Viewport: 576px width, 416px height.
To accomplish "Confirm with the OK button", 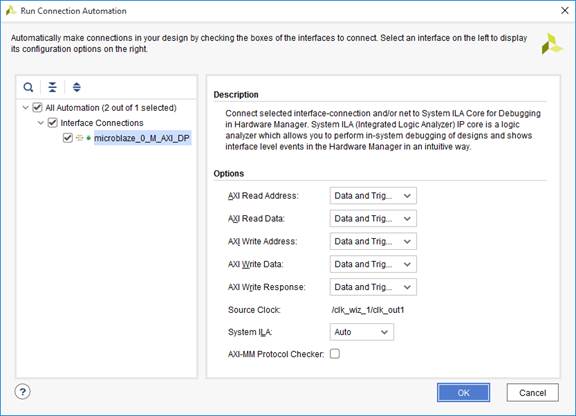I will [x=463, y=392].
